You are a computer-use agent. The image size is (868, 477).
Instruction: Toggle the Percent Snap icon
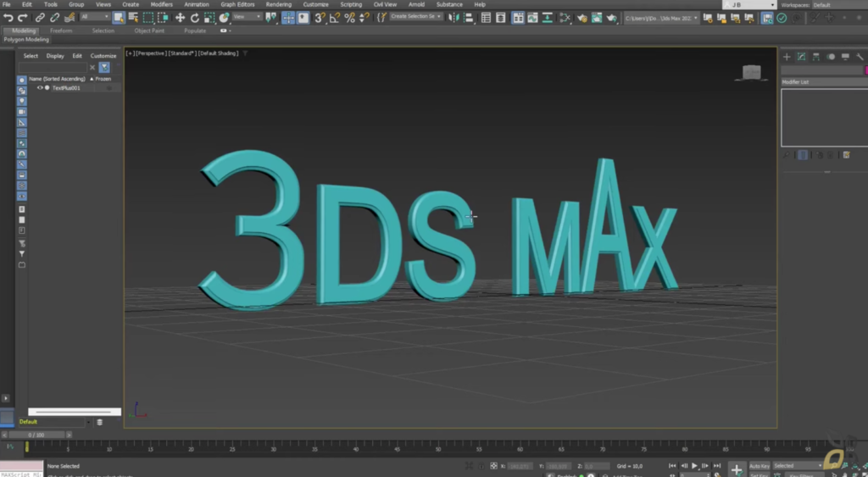pyautogui.click(x=349, y=18)
